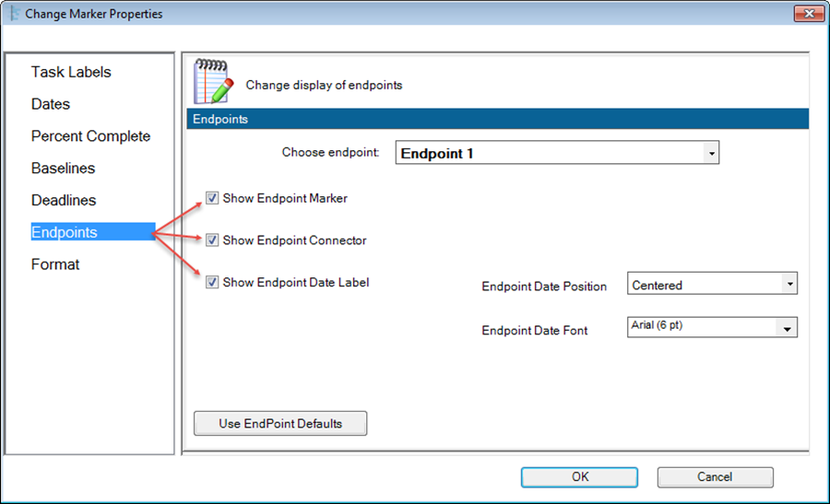Click the 'Endpoint Date Position' label
The image size is (830, 504).
544,287
